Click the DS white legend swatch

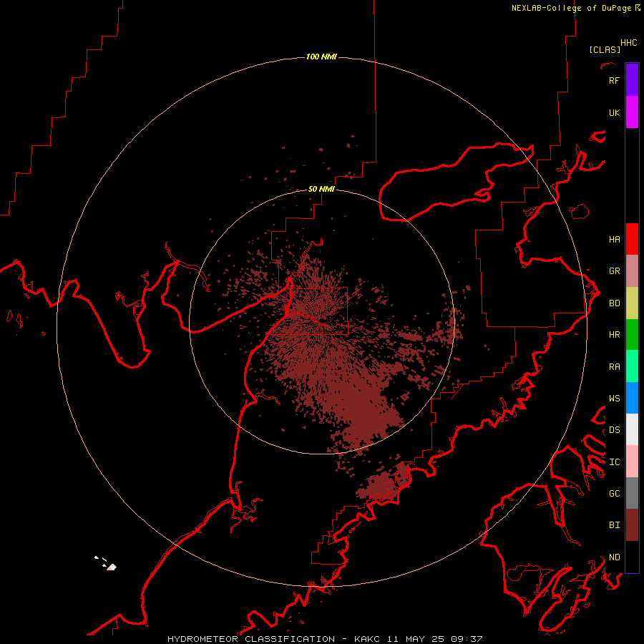pos(632,429)
